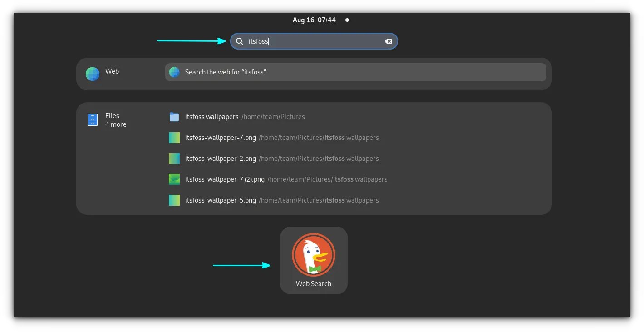Click the itsfoss-wallpaper-7.png gradient thumbnail
644x332 pixels.
(x=174, y=137)
